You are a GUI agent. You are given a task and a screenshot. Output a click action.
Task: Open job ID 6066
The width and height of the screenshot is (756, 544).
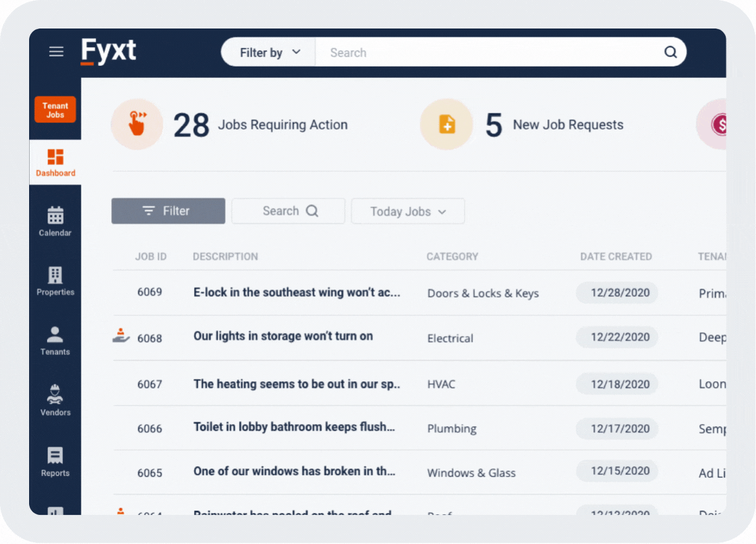(x=150, y=428)
